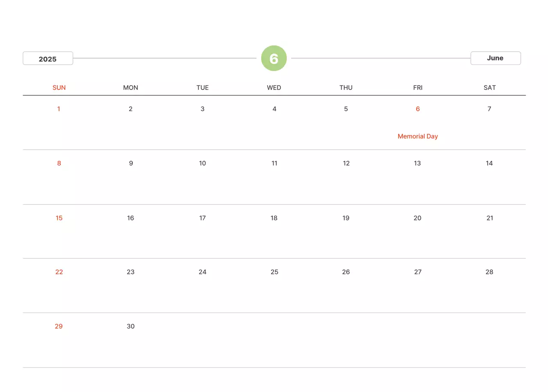Viewport: 548px width, 392px height.
Task: Select date 1 on Sunday
Action: (x=59, y=109)
